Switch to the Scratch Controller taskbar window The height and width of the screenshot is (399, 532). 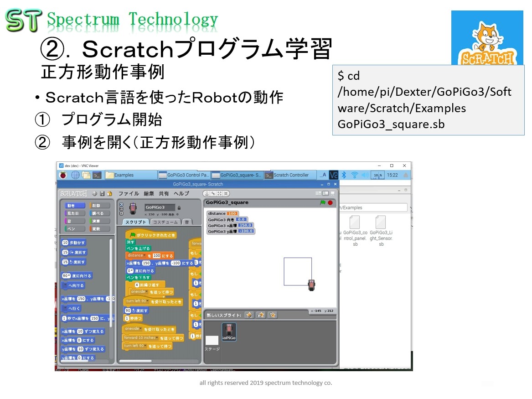pos(288,175)
